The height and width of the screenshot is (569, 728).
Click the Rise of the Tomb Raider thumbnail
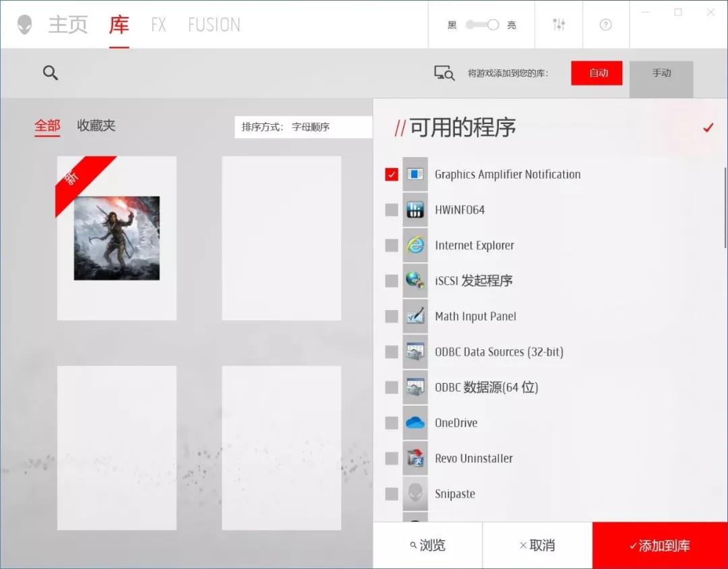pos(117,237)
